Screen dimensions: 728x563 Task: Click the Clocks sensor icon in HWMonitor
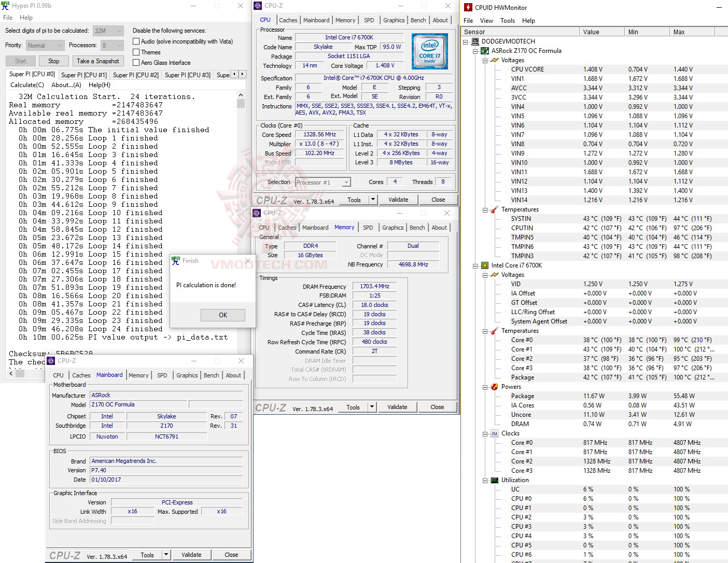tap(494, 433)
